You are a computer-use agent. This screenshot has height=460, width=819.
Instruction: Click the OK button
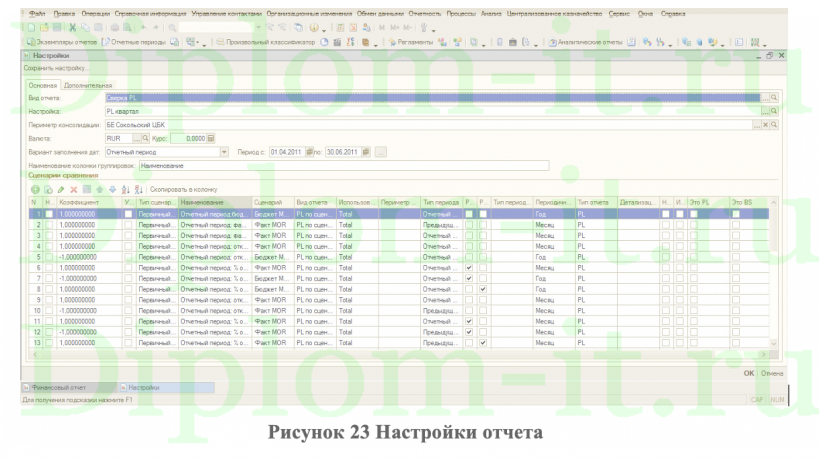coord(749,373)
